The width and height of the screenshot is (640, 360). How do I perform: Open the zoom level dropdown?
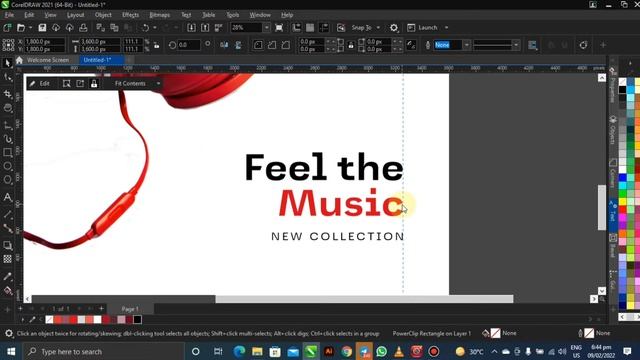(x=266, y=28)
